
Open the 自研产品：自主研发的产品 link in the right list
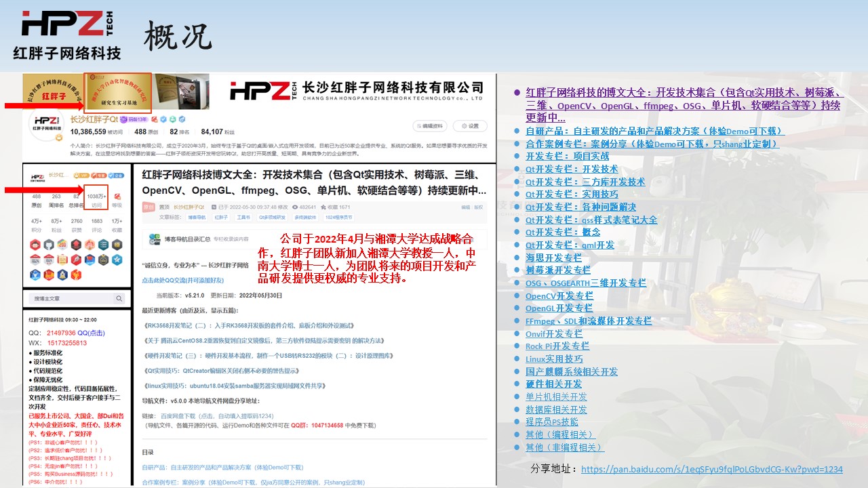654,131
